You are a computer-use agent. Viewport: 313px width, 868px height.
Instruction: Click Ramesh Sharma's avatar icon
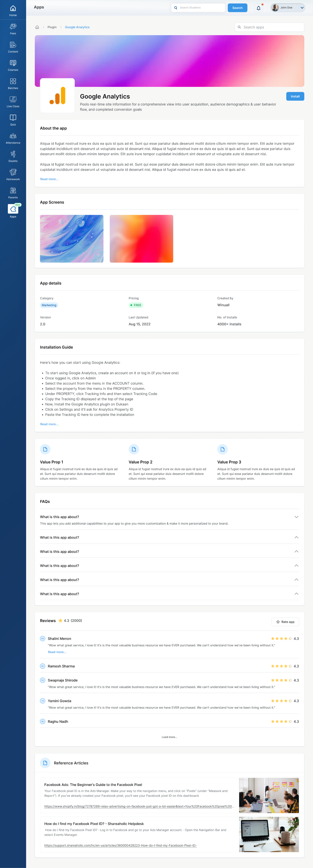[43, 666]
